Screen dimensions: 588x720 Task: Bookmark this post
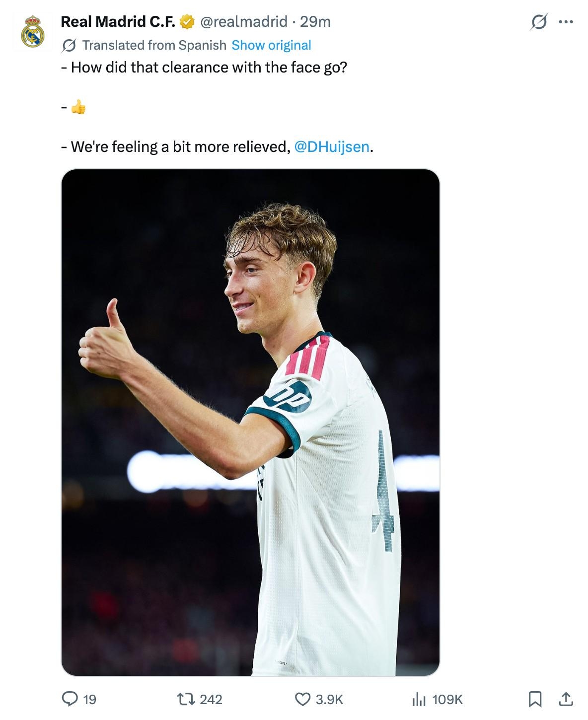[535, 699]
